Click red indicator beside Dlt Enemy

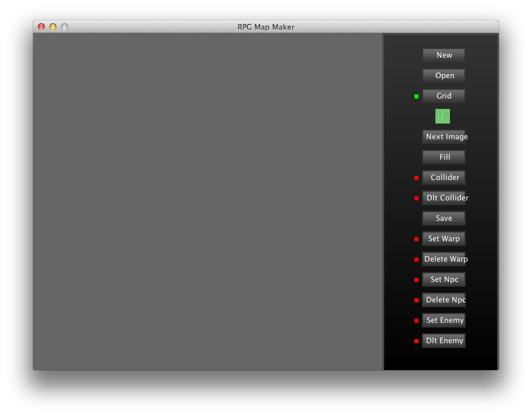[416, 341]
